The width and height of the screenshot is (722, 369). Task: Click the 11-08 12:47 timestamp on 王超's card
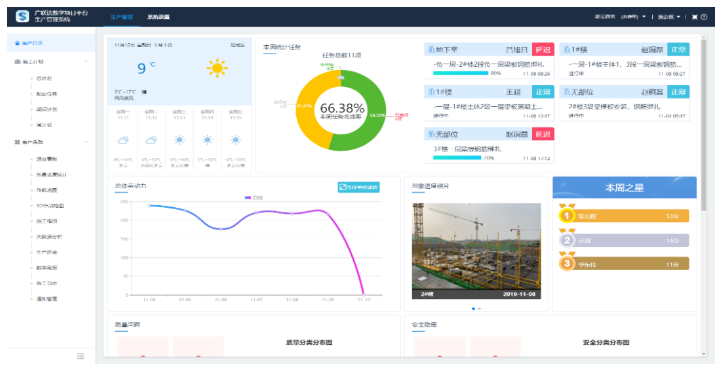535,116
